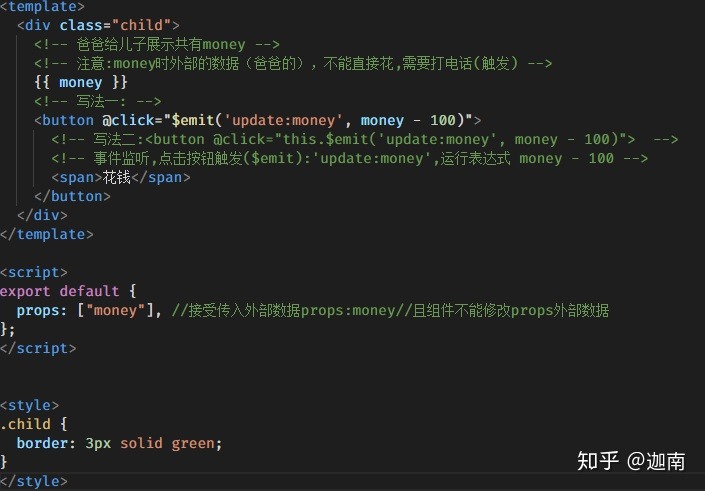Click the closing </script> tag
Viewport: 705px width, 491px height.
(x=38, y=348)
